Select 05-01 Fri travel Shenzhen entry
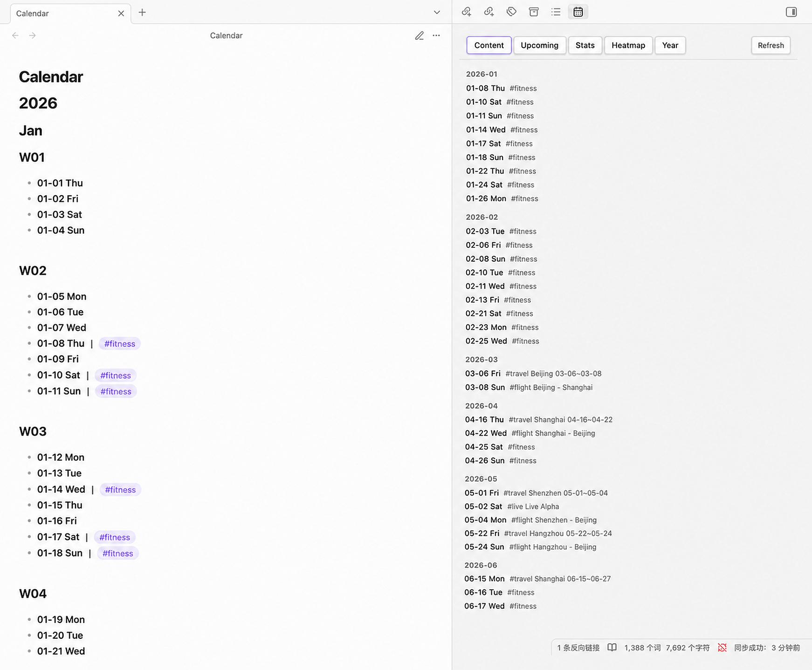The image size is (812, 670). [x=536, y=493]
